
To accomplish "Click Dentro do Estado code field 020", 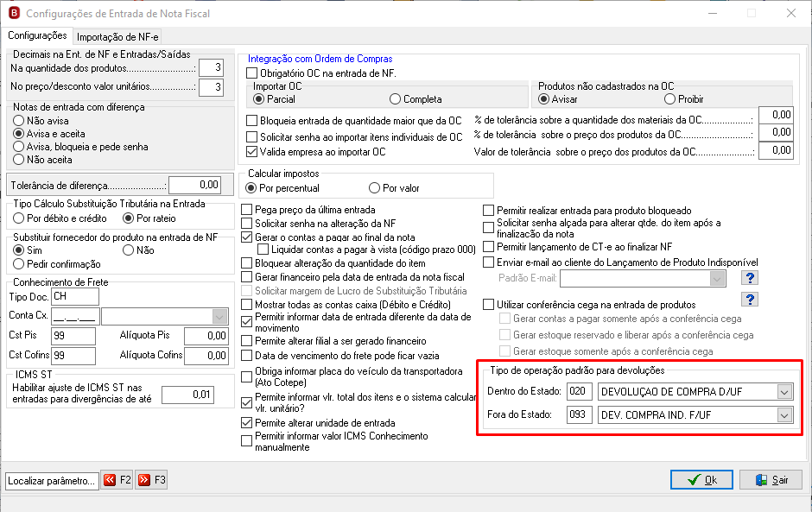I will tap(580, 392).
